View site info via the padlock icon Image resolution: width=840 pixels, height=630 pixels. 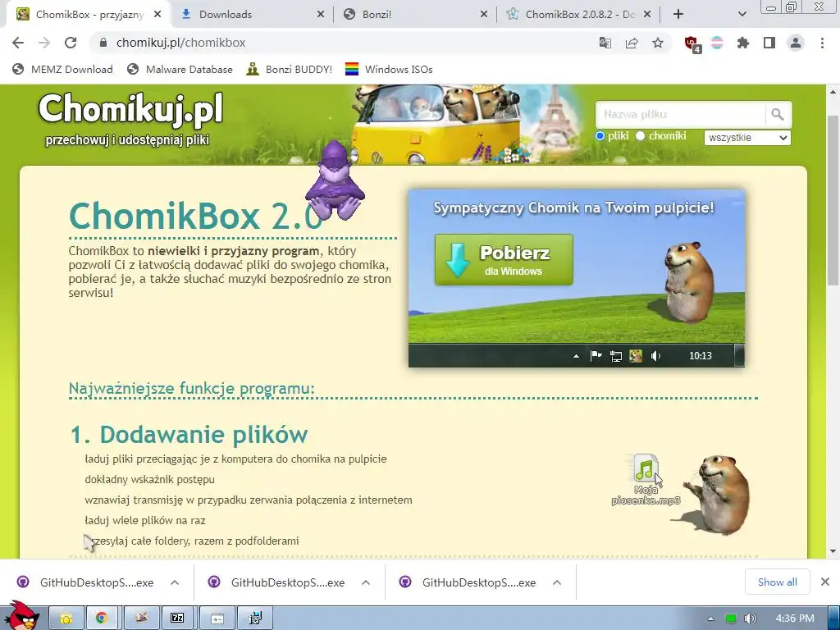[x=103, y=43]
